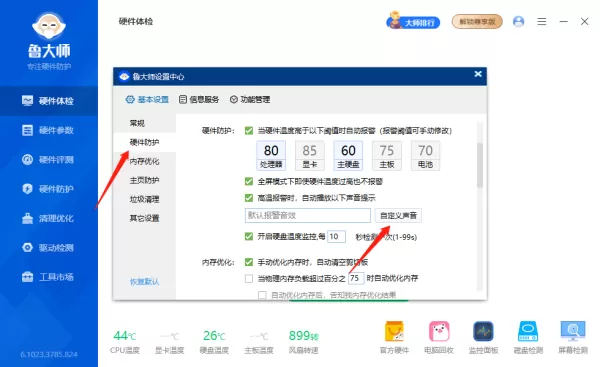Toggle the high temperature alarm sound checkbox

[249, 198]
